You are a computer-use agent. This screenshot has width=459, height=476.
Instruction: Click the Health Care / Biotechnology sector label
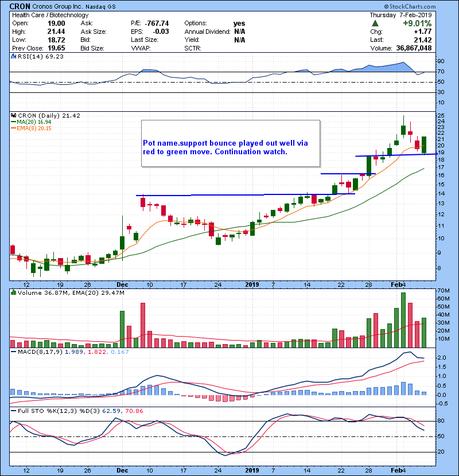coord(50,15)
